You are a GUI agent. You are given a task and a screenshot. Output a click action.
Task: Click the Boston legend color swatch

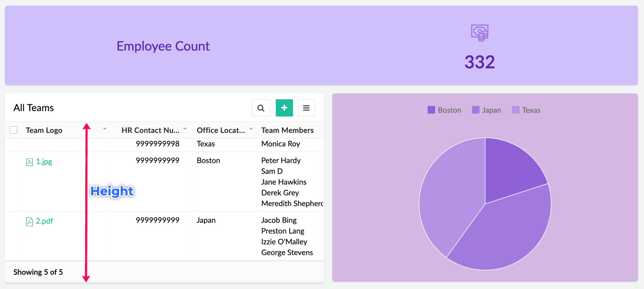(x=431, y=110)
